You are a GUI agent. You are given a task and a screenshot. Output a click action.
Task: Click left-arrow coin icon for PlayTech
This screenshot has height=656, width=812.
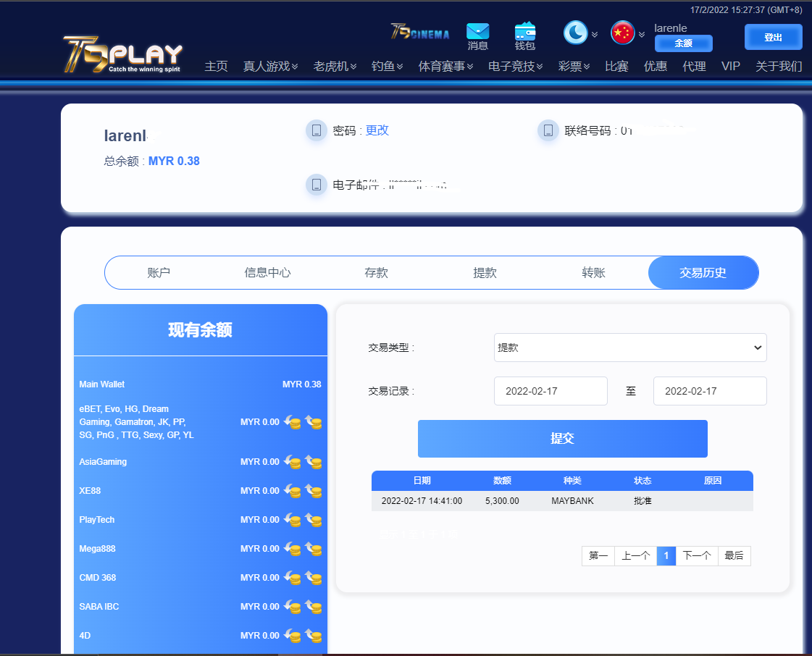(x=293, y=520)
